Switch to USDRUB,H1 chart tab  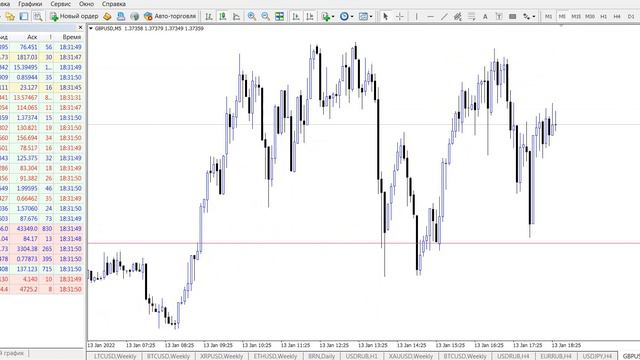click(x=362, y=356)
